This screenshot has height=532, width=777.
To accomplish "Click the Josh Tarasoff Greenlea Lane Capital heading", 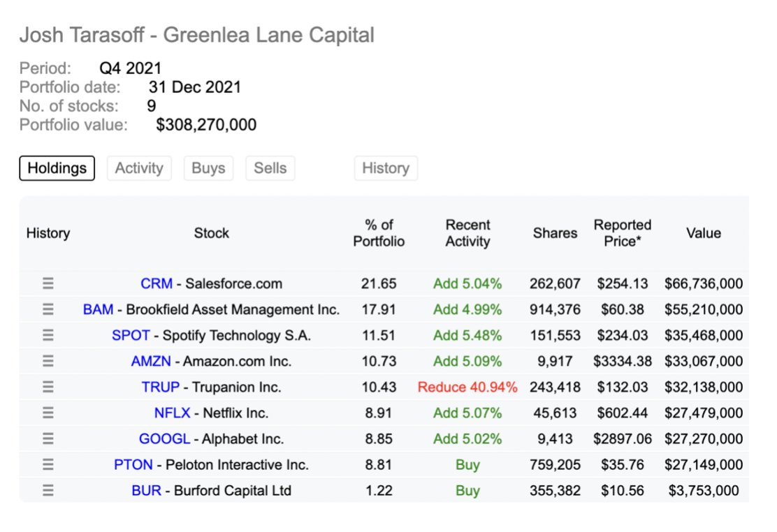I will coord(197,35).
